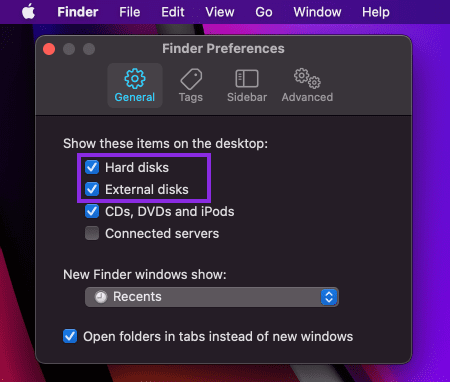This screenshot has height=382, width=450.
Task: Expand the New Finder windows show dropdown
Action: pos(212,297)
